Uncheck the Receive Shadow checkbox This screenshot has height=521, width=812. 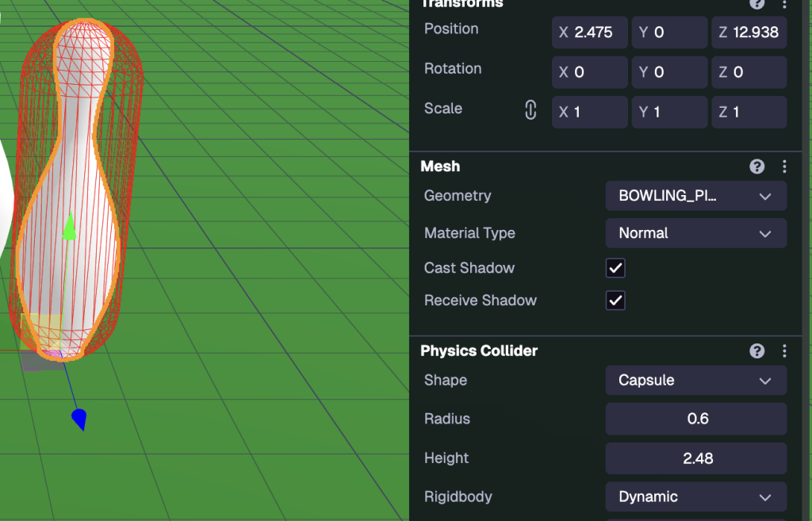[615, 301]
